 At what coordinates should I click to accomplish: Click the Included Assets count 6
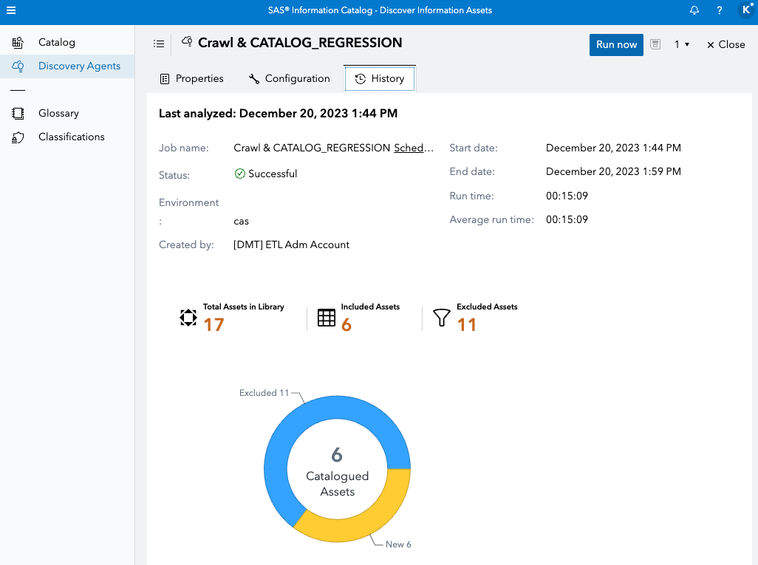(x=346, y=325)
